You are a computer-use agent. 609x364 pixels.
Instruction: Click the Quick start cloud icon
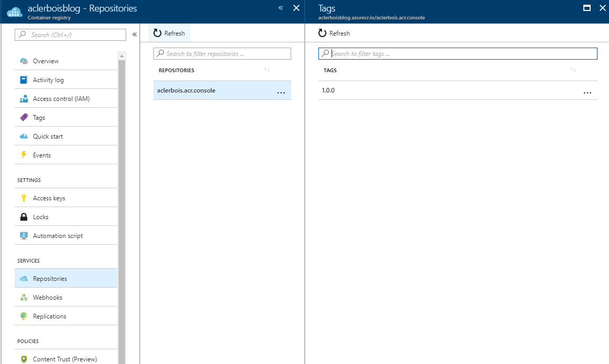pos(24,136)
